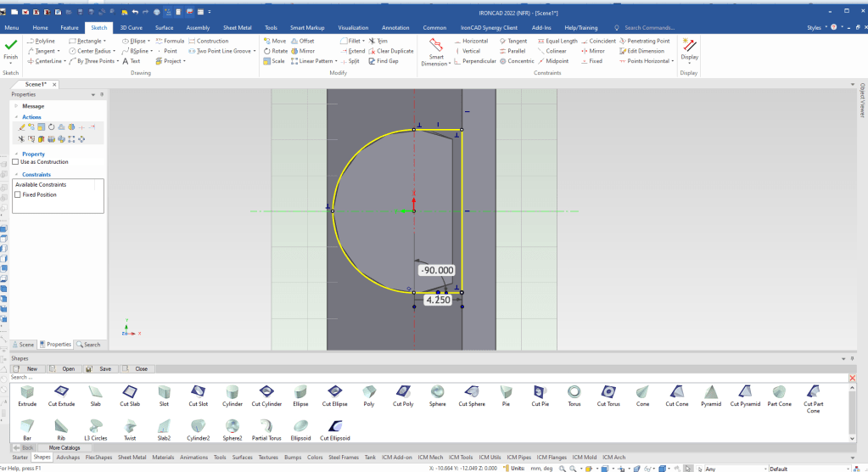Choose the Trim tool
The height and width of the screenshot is (472, 868).
pyautogui.click(x=378, y=41)
